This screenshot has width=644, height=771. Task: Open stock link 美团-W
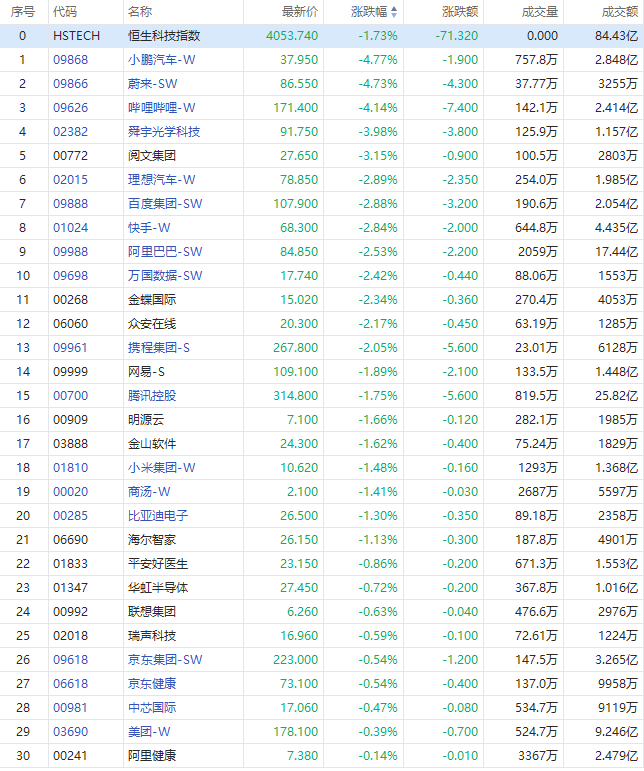tap(149, 732)
